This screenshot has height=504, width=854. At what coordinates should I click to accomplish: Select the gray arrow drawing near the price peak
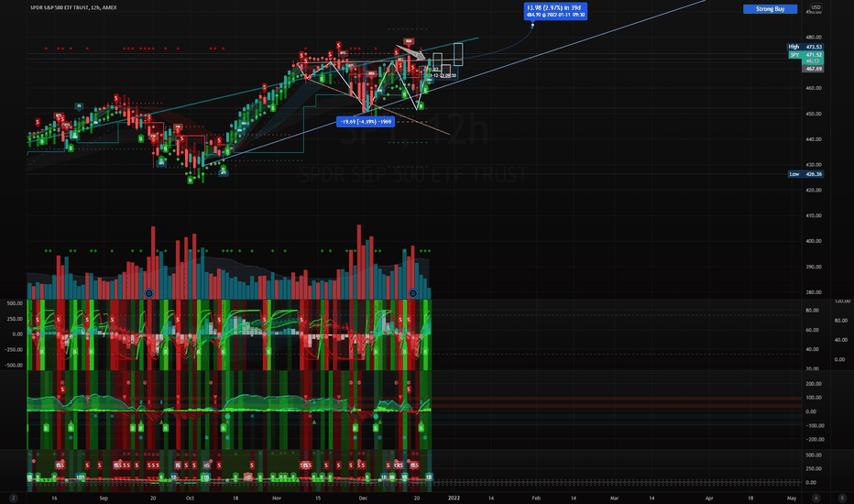(x=411, y=53)
